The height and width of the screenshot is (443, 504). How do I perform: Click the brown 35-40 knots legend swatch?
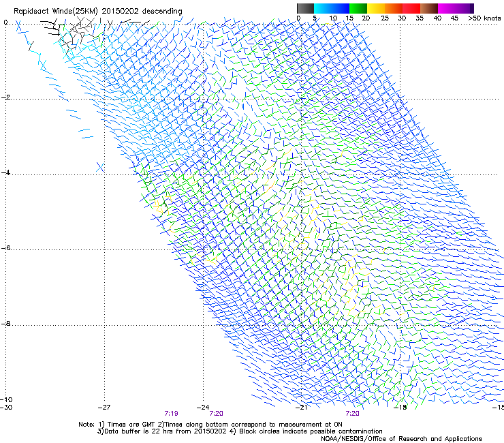pyautogui.click(x=429, y=8)
